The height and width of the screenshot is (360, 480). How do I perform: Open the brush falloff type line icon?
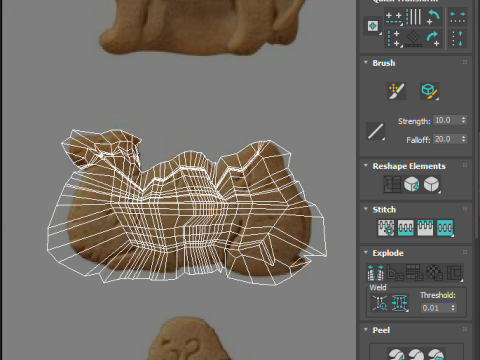[376, 131]
